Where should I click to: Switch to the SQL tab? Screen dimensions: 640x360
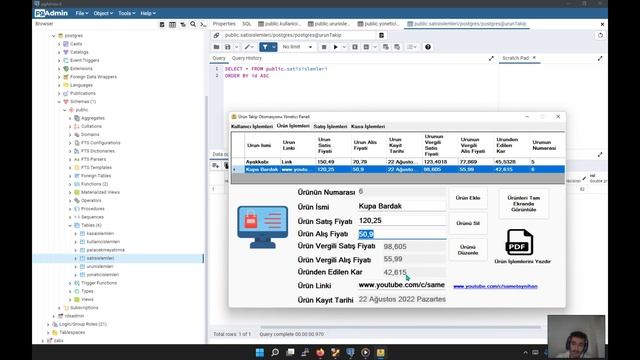(x=247, y=24)
